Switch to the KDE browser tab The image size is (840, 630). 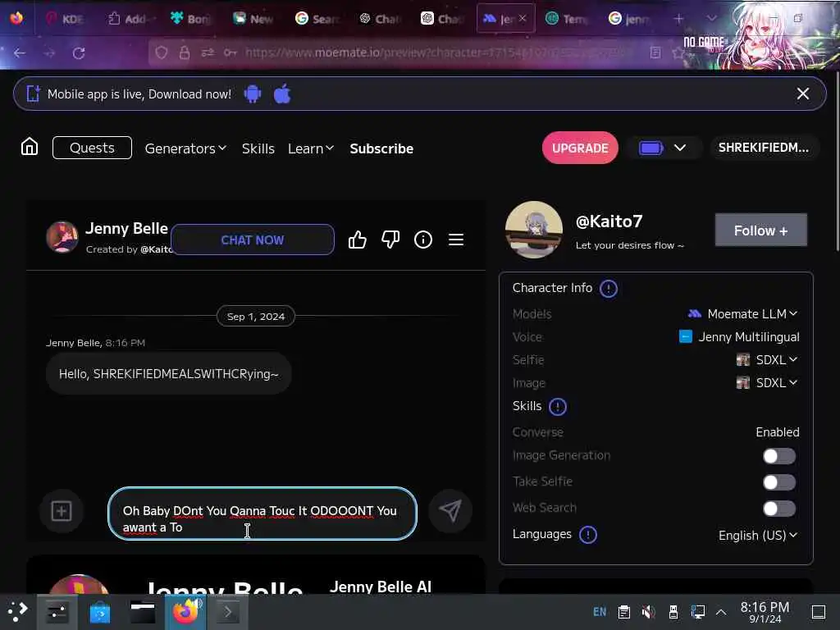pos(64,19)
